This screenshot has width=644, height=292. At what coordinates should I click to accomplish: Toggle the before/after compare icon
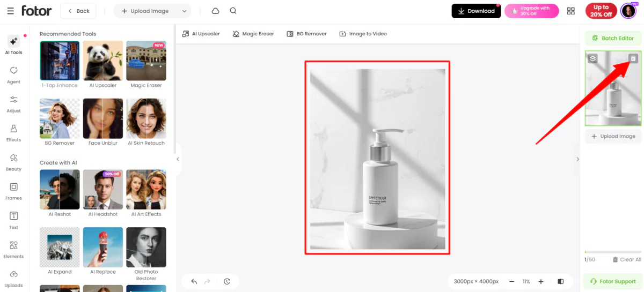[x=561, y=281]
